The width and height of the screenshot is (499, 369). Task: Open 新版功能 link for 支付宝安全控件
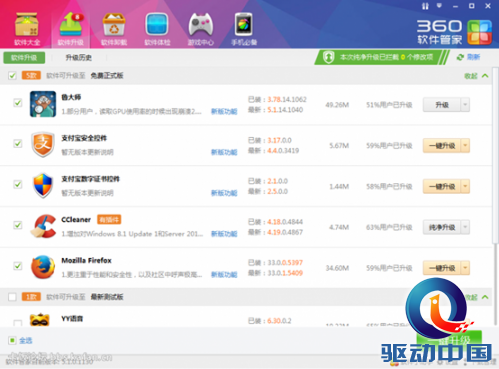(x=224, y=152)
